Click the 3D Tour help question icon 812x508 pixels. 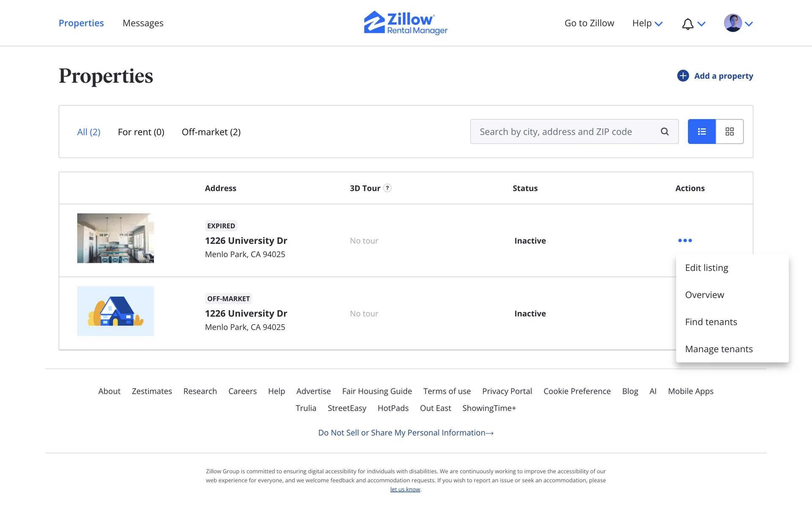click(387, 188)
